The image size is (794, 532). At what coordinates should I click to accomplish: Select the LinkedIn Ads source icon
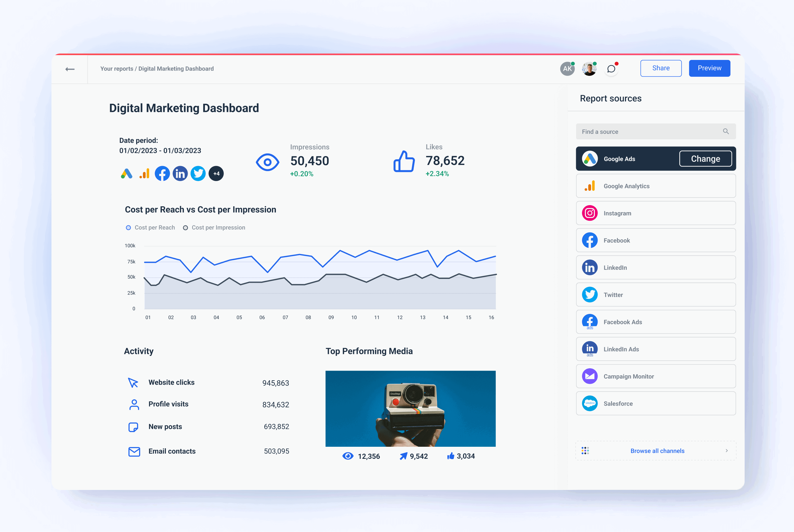[590, 349]
